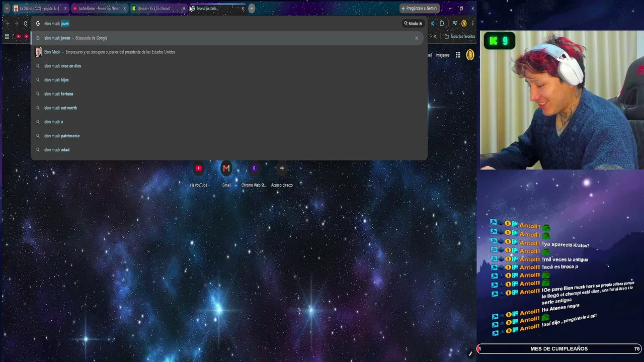Close the La Odisea tab

pos(65,9)
